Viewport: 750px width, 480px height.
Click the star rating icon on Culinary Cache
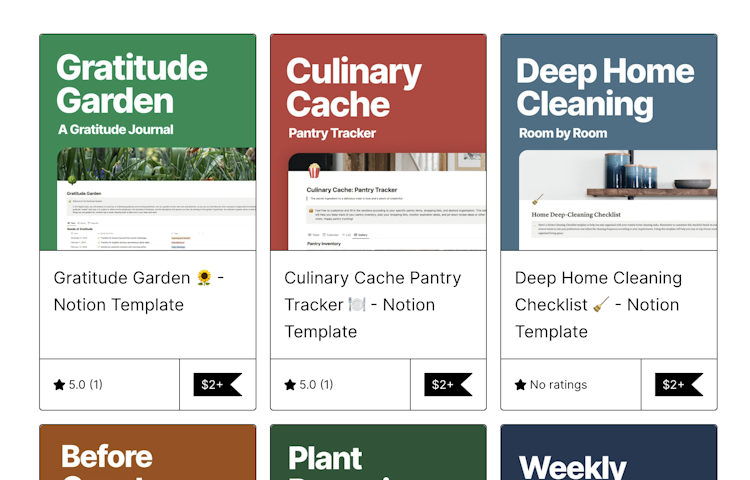click(290, 385)
